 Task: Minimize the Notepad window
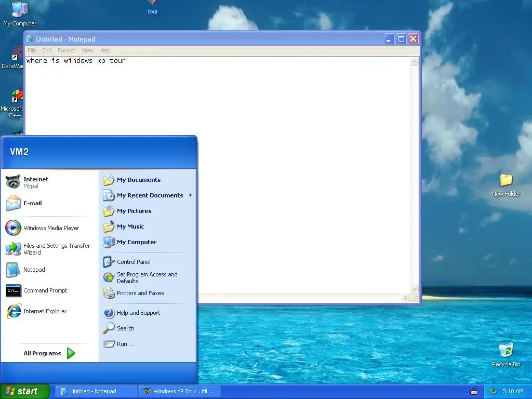389,39
